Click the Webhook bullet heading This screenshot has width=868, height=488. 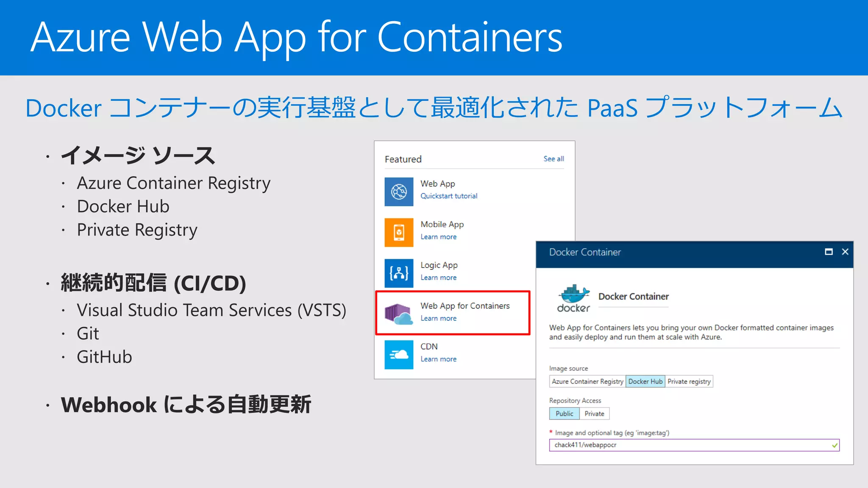[186, 405]
